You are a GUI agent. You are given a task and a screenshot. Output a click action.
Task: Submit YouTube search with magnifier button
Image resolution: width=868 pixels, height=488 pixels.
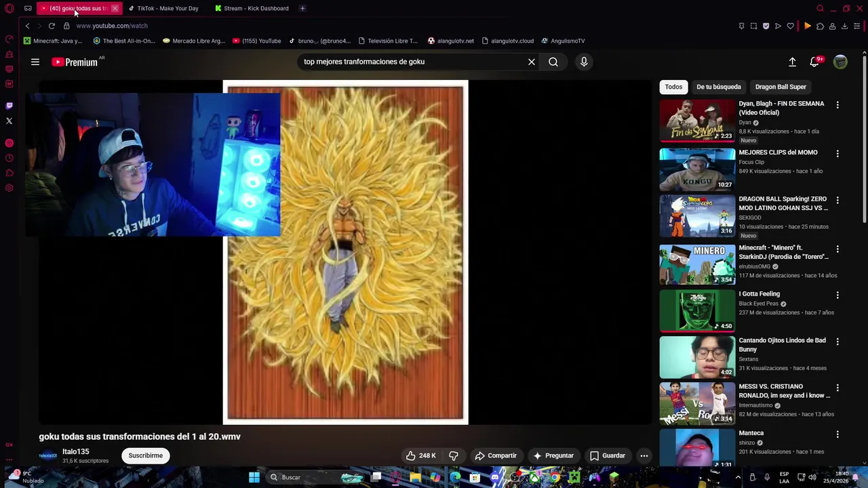point(553,62)
